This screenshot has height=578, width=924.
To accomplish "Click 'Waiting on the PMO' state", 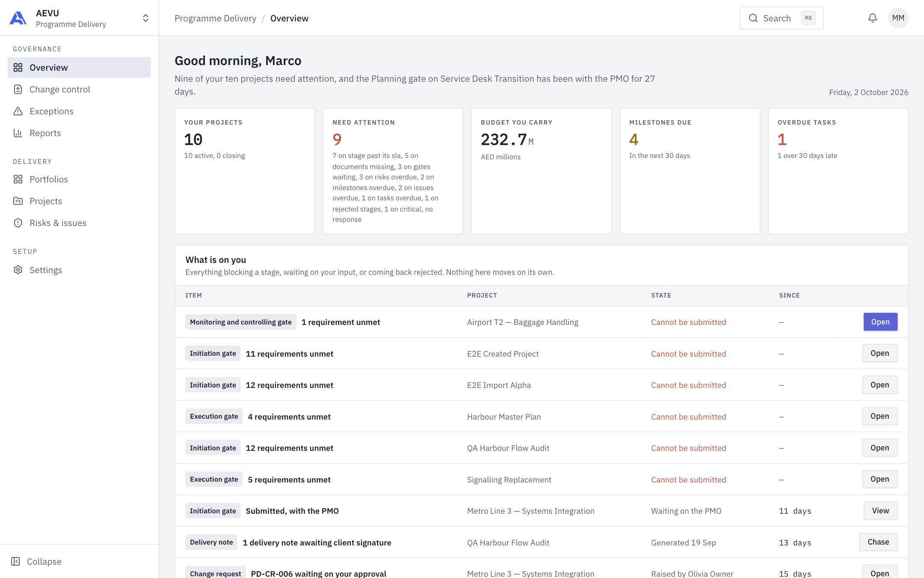I will [686, 511].
